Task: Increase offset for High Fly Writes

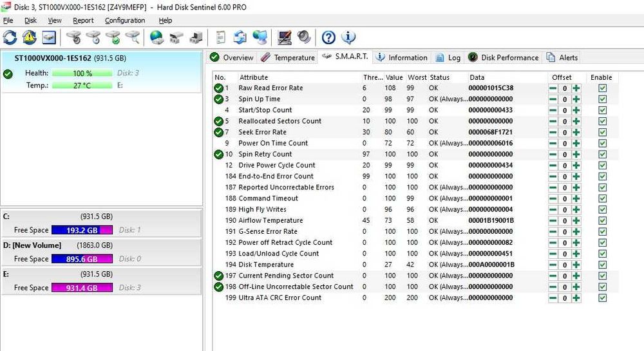Action: point(576,210)
